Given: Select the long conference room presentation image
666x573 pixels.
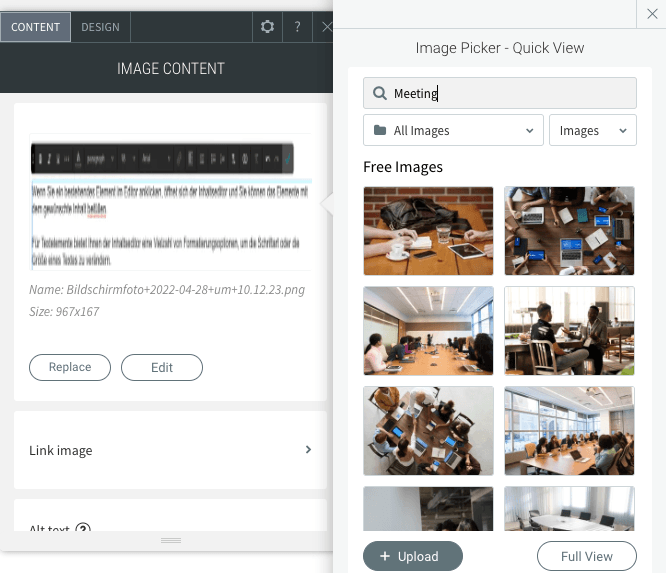Looking at the screenshot, I should point(429,330).
